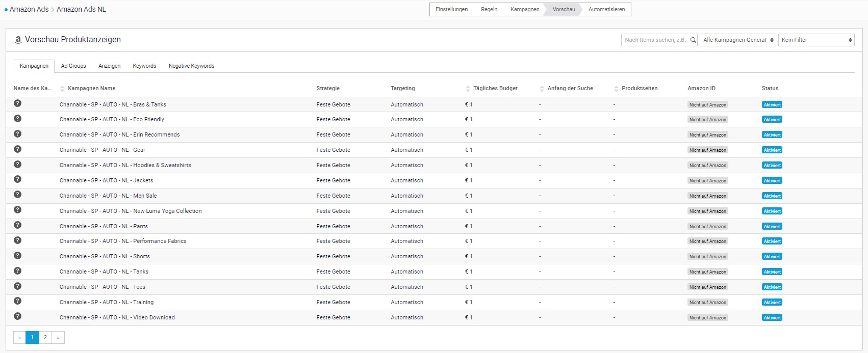
Task: Open the Alle Kampagnen-Generatoren dropdown
Action: [738, 40]
